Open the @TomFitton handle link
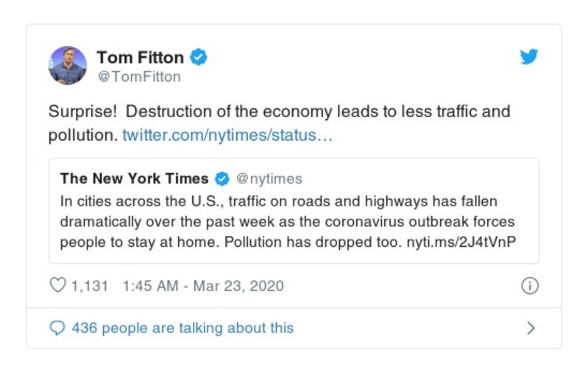 coord(138,76)
